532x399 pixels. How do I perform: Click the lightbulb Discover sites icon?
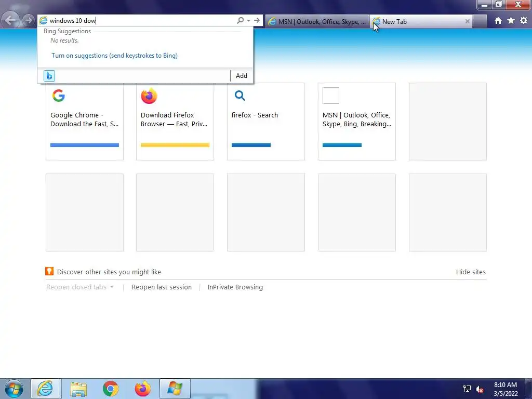(x=49, y=271)
